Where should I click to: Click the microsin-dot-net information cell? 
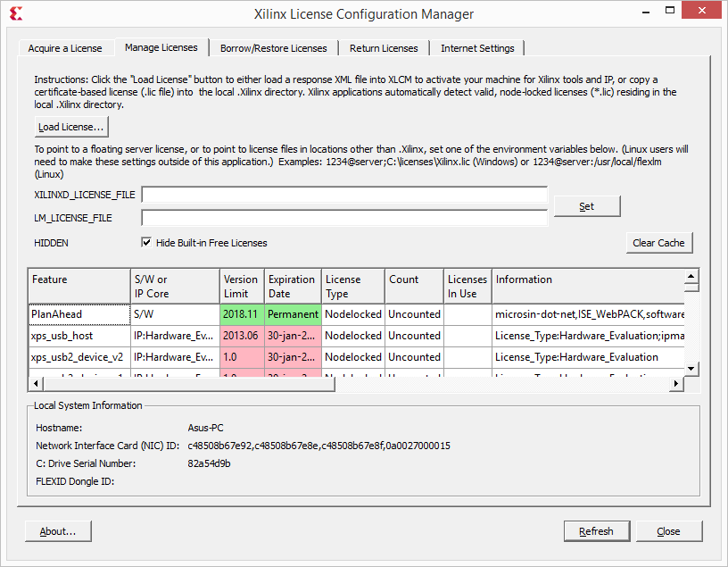588,314
